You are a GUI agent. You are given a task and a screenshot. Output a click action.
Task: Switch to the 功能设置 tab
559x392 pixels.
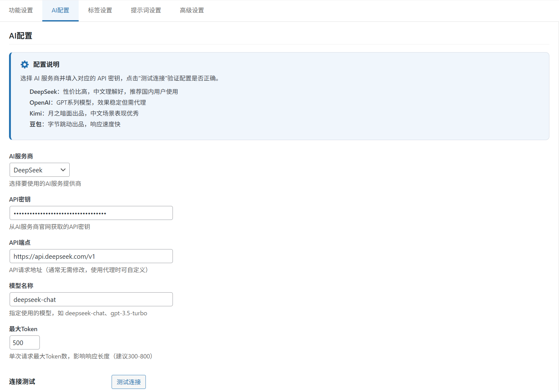coord(21,10)
